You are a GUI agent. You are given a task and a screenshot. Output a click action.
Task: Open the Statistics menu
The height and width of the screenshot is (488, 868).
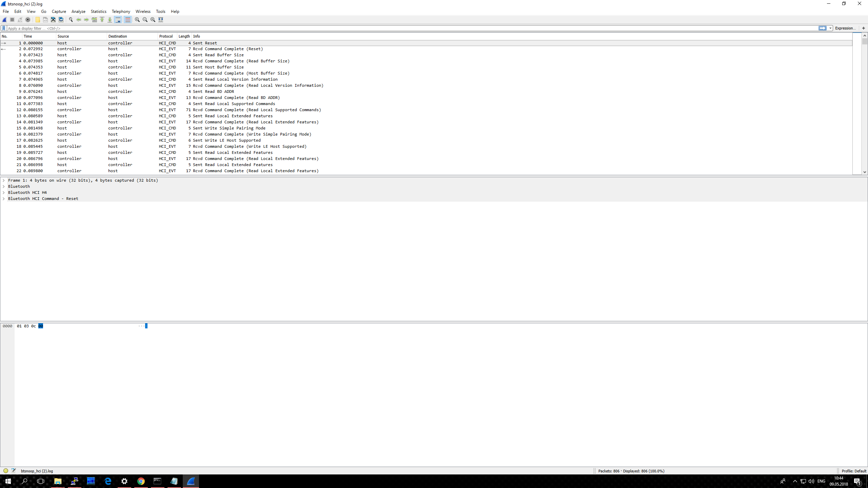98,12
